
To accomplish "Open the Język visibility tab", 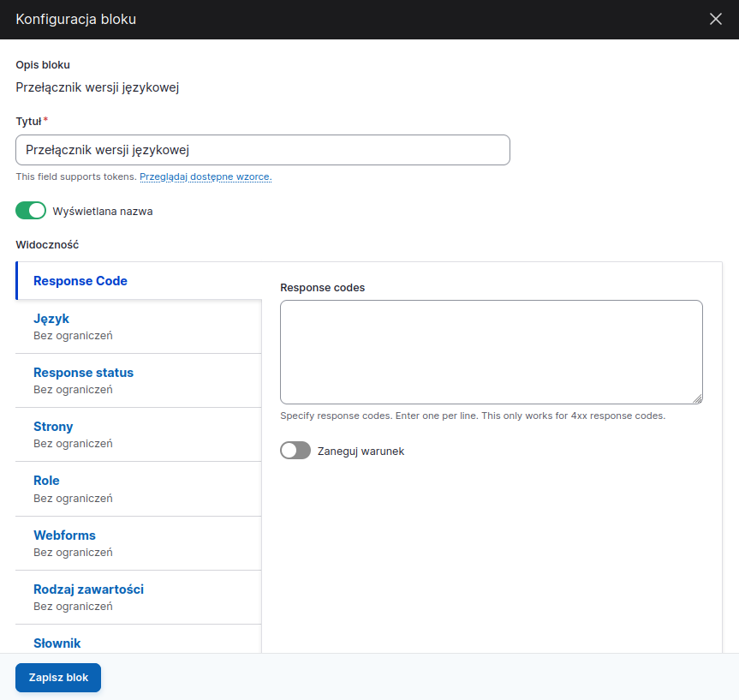I will [51, 319].
